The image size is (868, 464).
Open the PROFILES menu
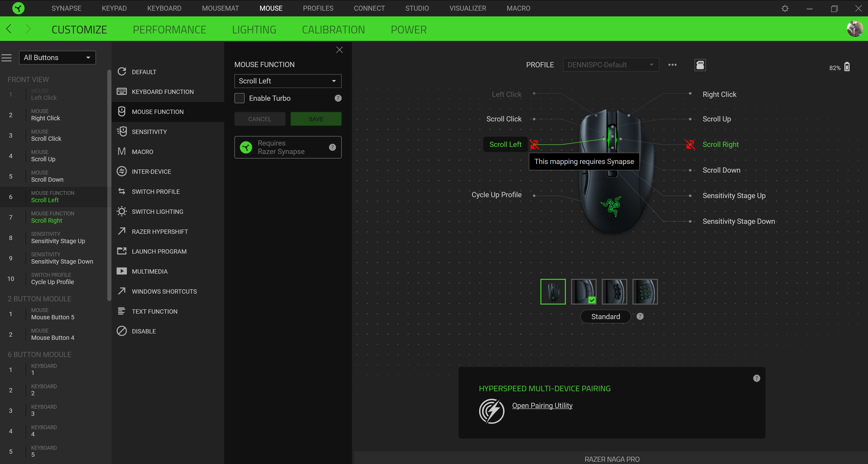click(318, 8)
